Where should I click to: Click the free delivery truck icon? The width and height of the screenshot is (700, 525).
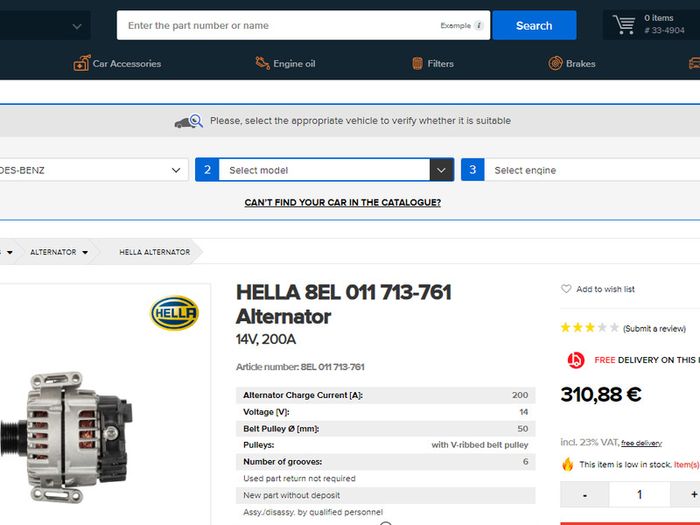pos(576,360)
